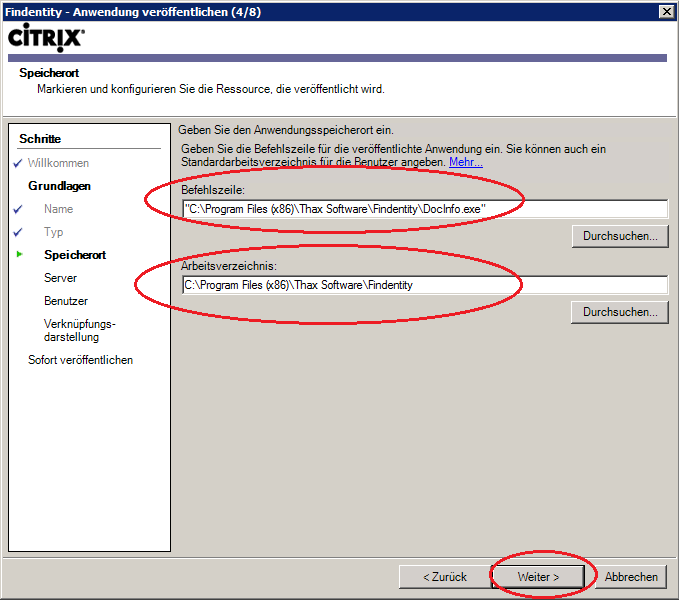679x600 pixels.
Task: Select Verknüpfungsdarstellung step
Action: pyautogui.click(x=80, y=330)
